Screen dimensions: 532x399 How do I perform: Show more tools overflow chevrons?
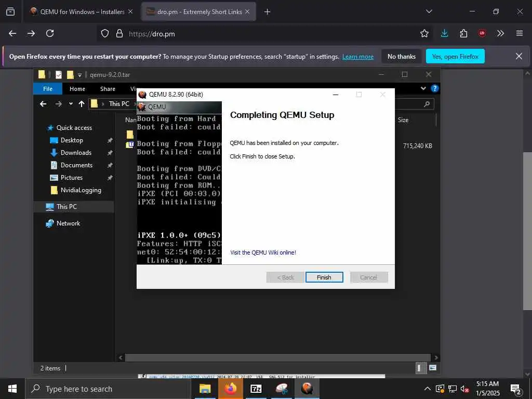pyautogui.click(x=500, y=33)
